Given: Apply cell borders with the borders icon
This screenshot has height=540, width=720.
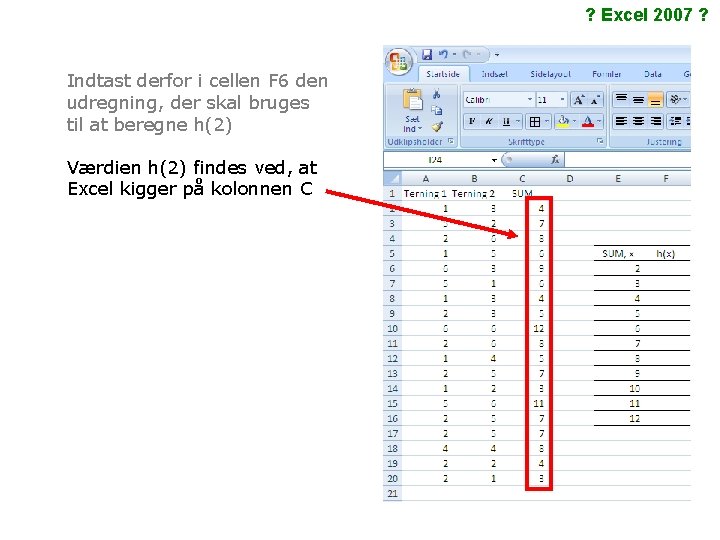Looking at the screenshot, I should [534, 122].
